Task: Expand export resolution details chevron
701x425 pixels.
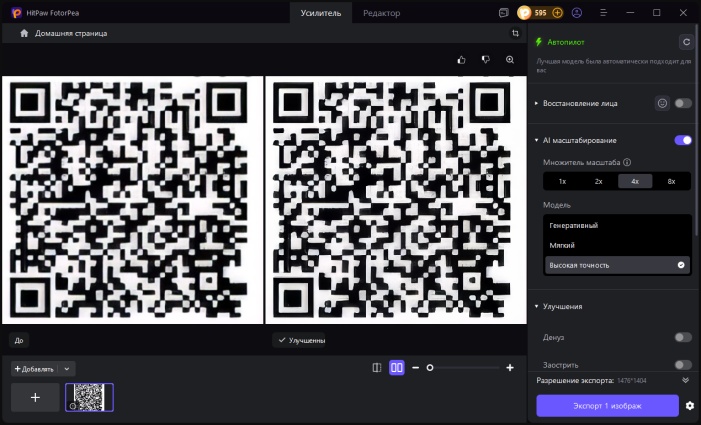Action: point(685,380)
